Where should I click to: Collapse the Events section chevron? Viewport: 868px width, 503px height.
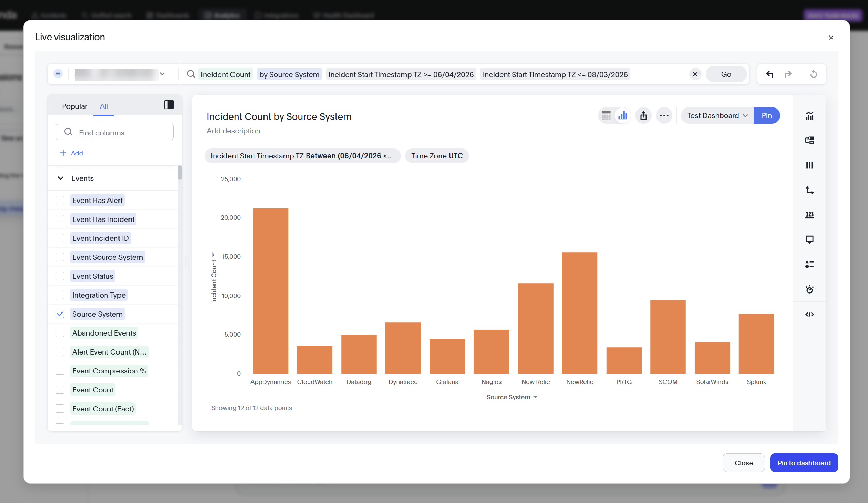click(x=61, y=178)
